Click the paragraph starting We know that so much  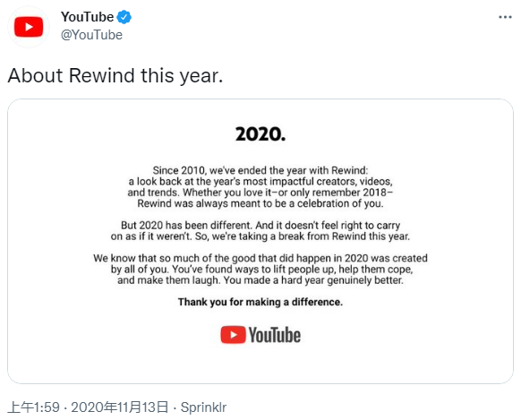pyautogui.click(x=260, y=270)
